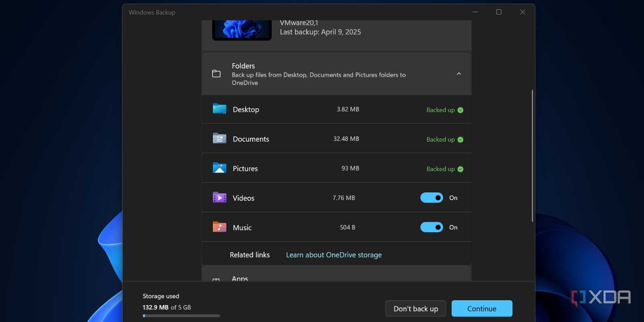Click the Documents size 32.48 MB
Image resolution: width=644 pixels, height=322 pixels.
[346, 138]
